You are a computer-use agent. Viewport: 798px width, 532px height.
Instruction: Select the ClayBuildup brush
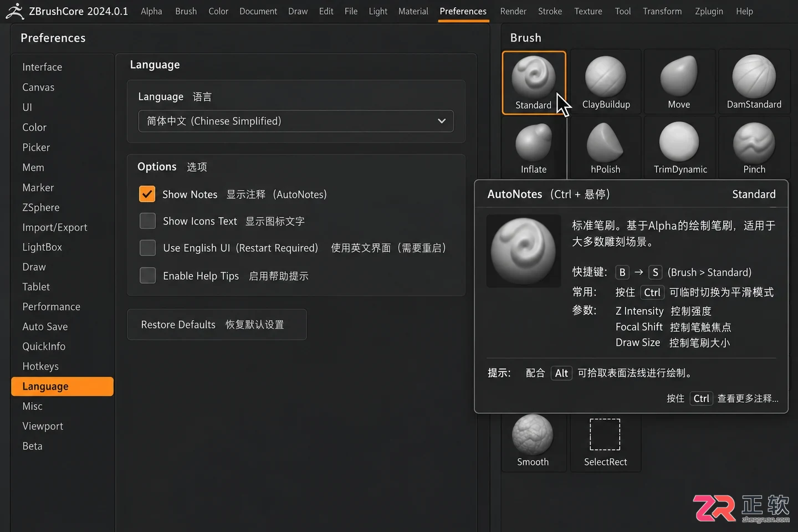point(606,83)
